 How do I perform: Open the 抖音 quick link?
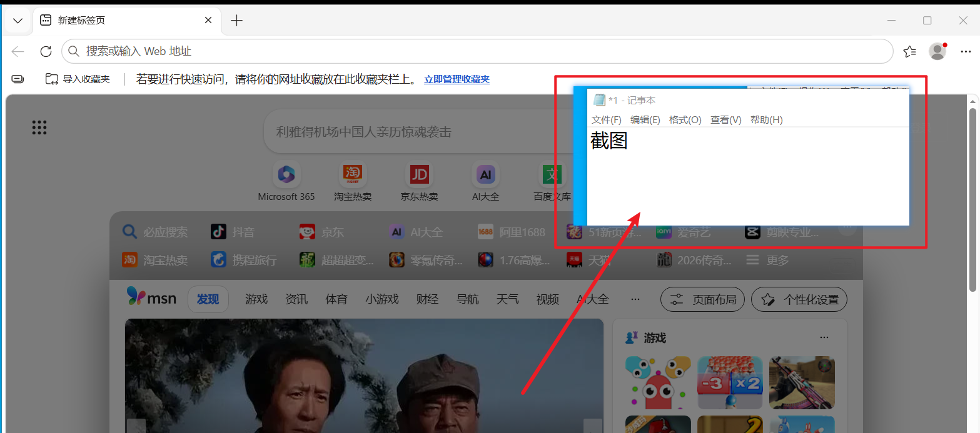coord(233,232)
